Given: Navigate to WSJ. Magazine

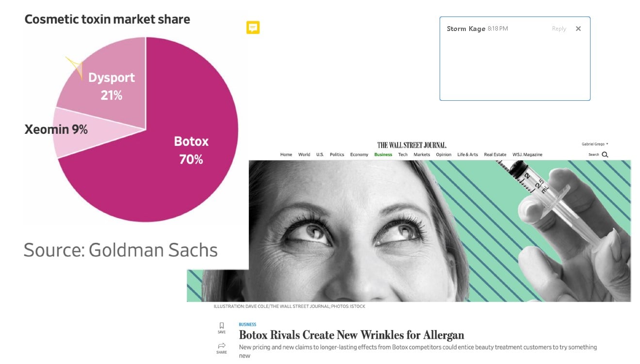Looking at the screenshot, I should click(x=527, y=155).
